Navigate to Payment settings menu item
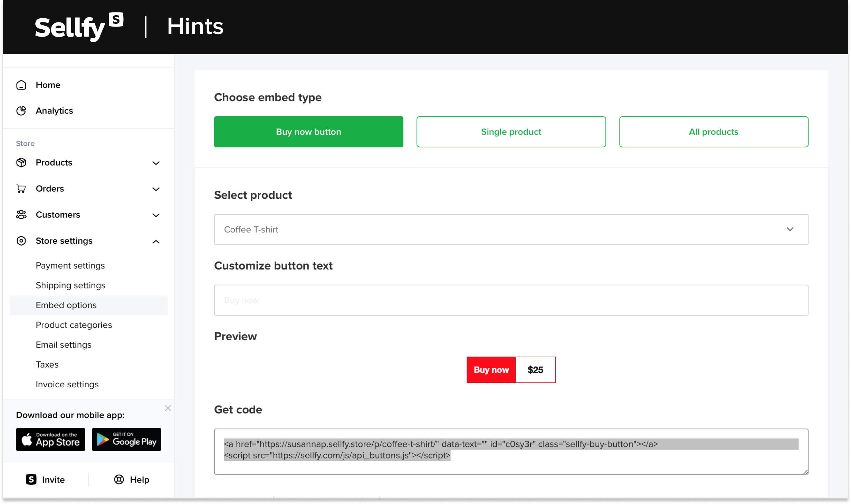851x504 pixels. click(x=70, y=265)
